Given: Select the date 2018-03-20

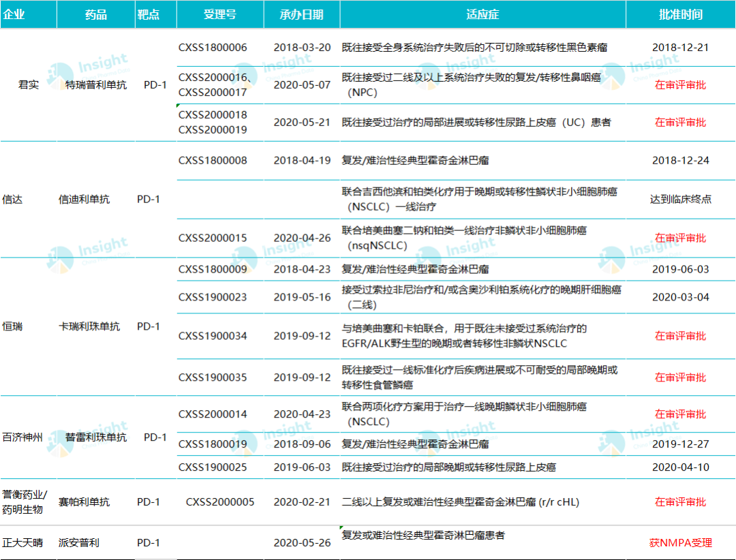Looking at the screenshot, I should point(303,48).
